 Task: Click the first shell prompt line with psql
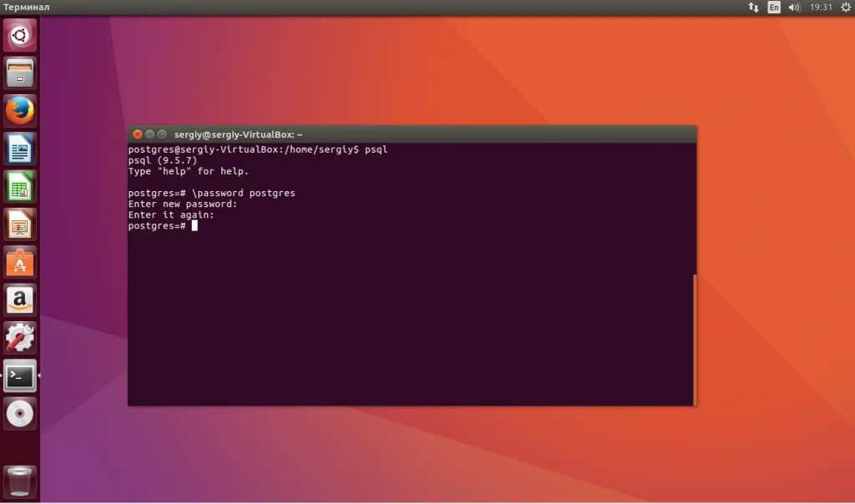click(258, 149)
